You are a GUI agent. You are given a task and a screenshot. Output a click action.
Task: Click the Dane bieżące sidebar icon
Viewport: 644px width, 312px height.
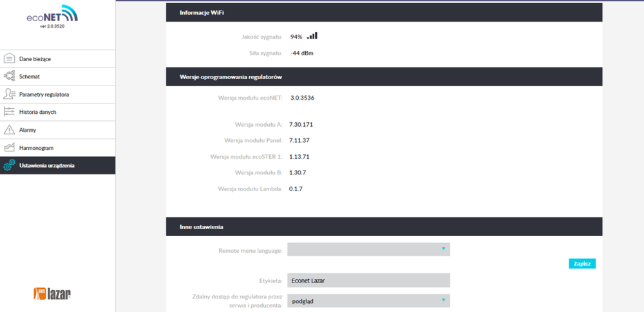[9, 59]
